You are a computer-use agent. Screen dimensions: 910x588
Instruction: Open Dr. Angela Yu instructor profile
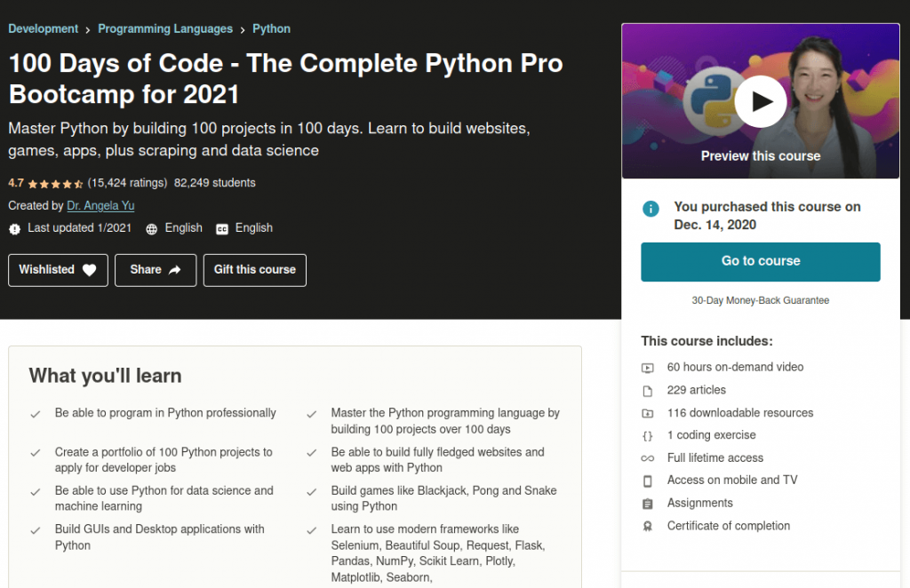pos(100,205)
